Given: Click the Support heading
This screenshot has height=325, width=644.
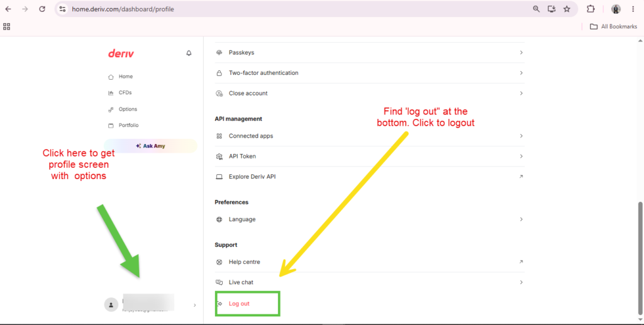Looking at the screenshot, I should tap(226, 245).
